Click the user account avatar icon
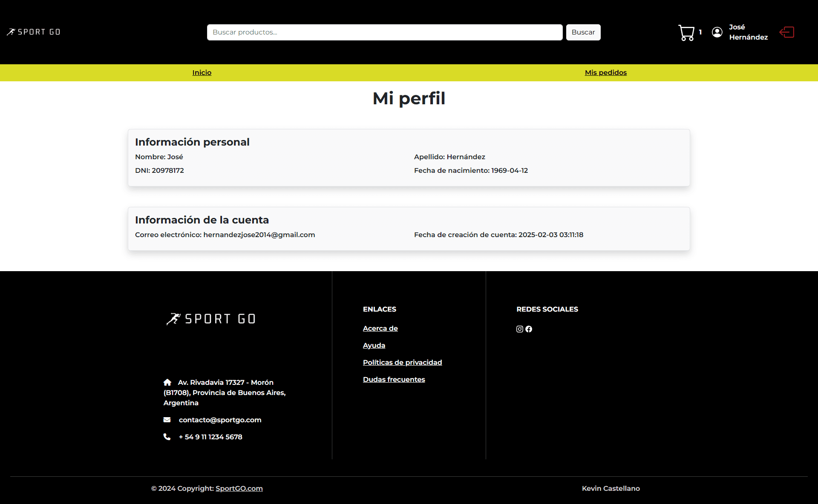This screenshot has width=818, height=504. point(717,32)
